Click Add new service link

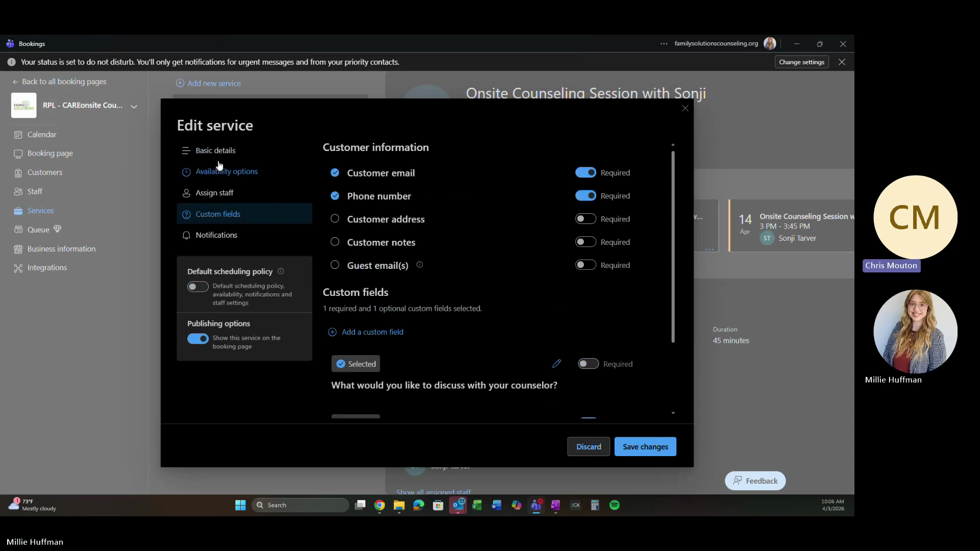pos(208,83)
